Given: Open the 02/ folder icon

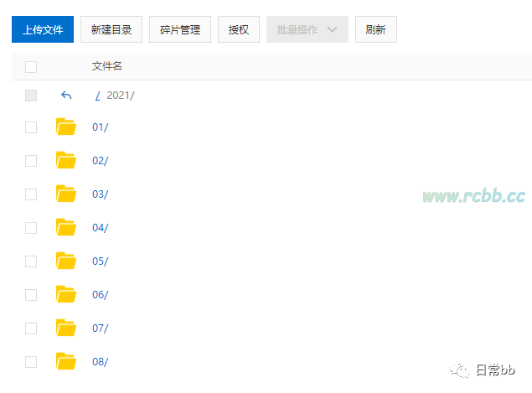Looking at the screenshot, I should pos(66,160).
